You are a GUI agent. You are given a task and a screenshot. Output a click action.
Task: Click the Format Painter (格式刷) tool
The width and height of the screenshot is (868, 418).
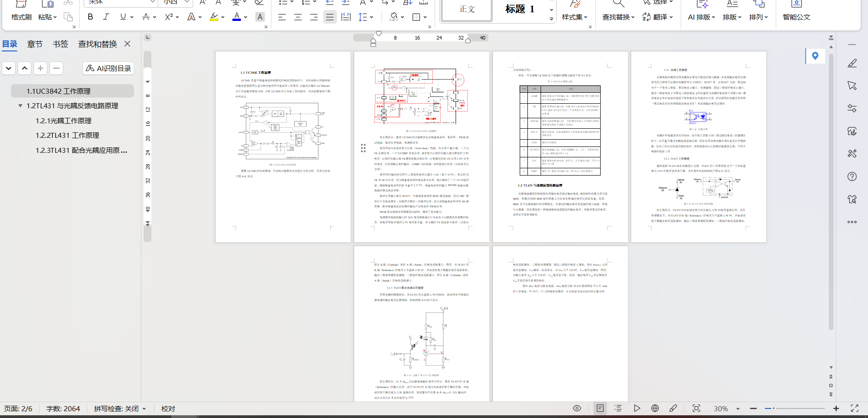point(21,17)
